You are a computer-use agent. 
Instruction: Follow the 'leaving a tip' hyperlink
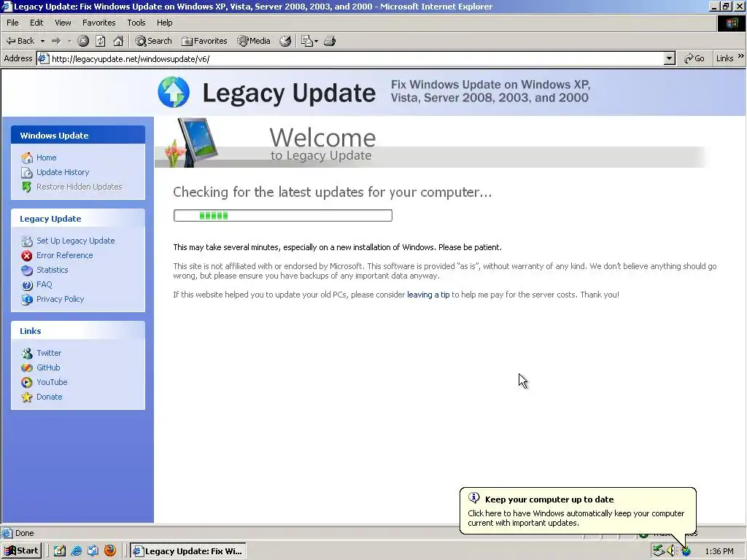pyautogui.click(x=427, y=295)
